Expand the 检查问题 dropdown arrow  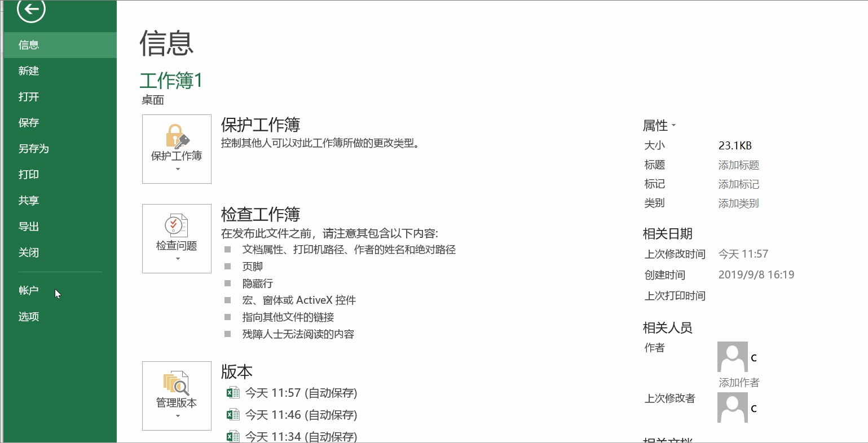[x=177, y=258]
